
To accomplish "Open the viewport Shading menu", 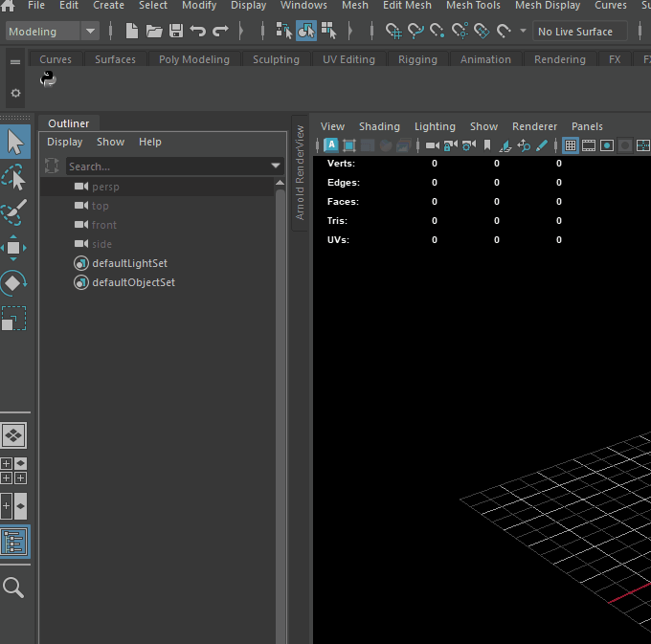I will tap(379, 126).
